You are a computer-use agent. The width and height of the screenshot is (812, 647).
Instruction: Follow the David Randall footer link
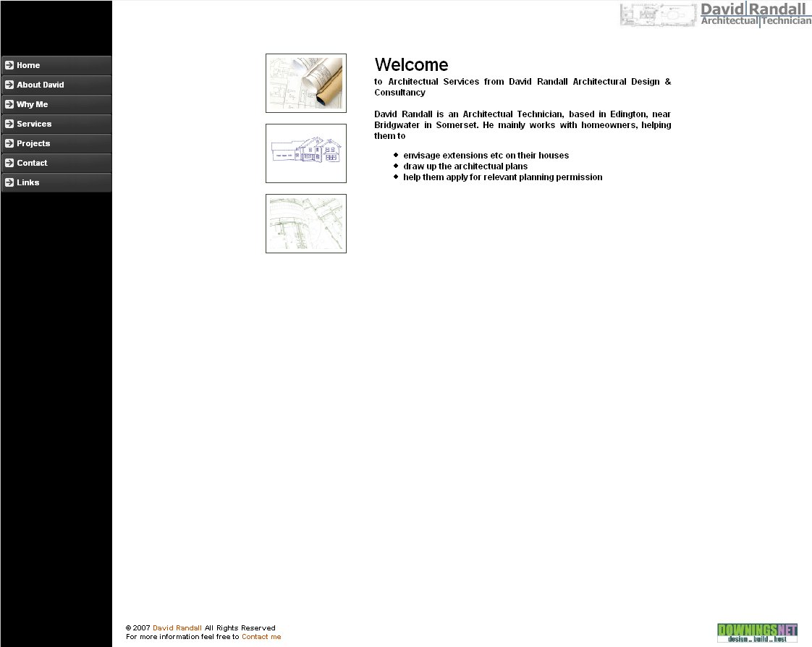pyautogui.click(x=177, y=628)
